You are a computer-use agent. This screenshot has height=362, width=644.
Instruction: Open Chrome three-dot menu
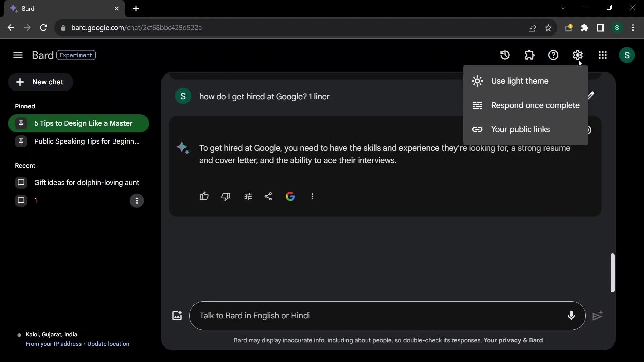point(633,28)
